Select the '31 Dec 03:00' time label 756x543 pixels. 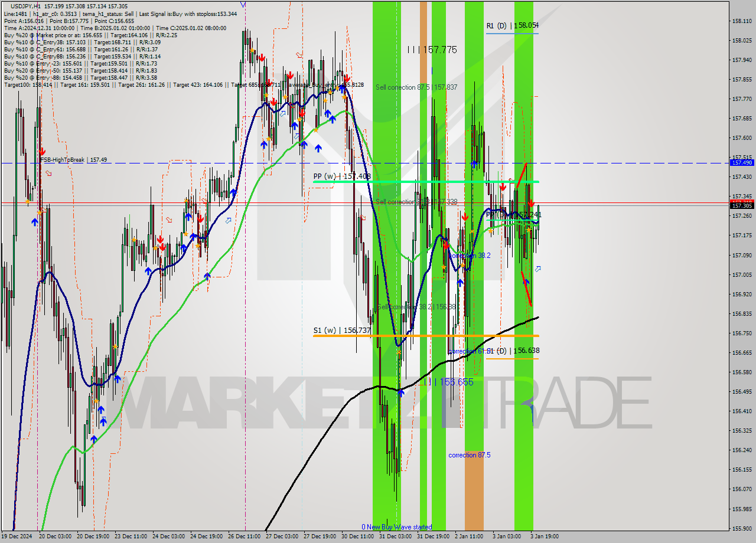pyautogui.click(x=395, y=537)
